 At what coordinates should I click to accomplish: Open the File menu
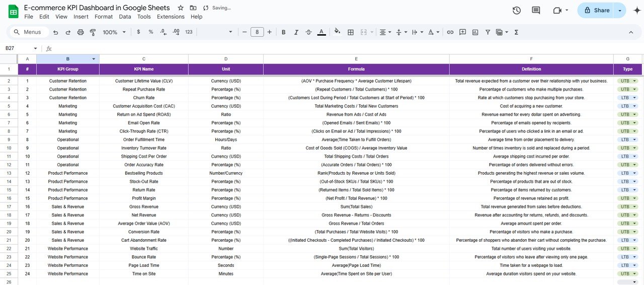(x=29, y=17)
